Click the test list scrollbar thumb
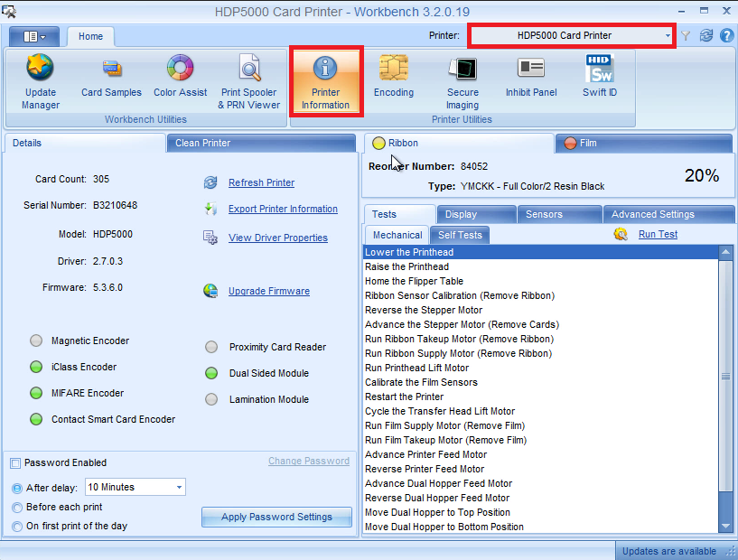738x560 pixels. click(725, 376)
